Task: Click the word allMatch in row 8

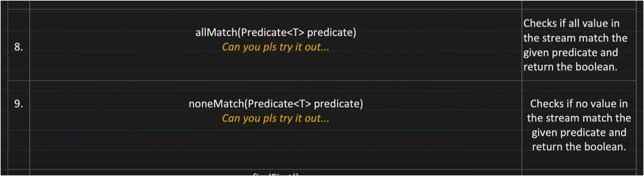Action: 216,32
